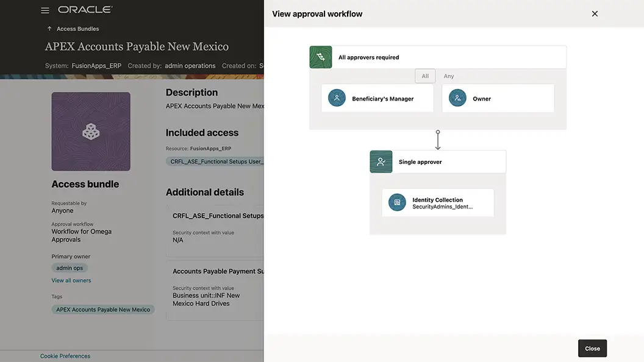
Task: Click the View all owners link
Action: click(71, 280)
